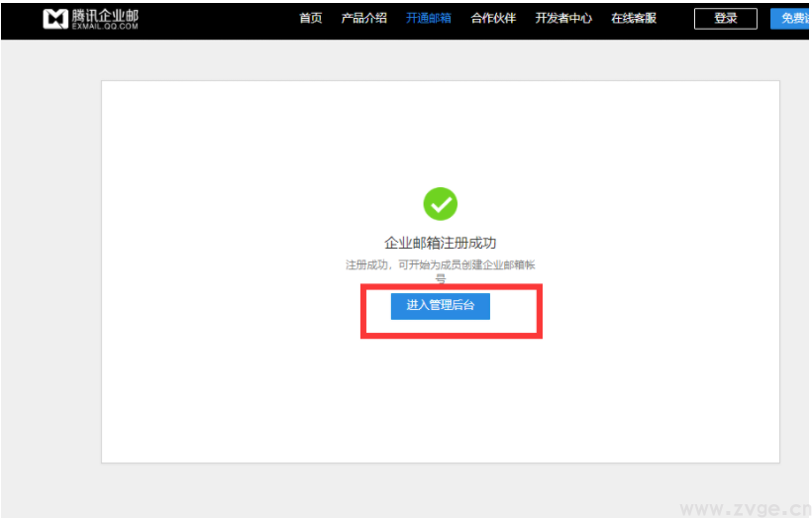Open the 产品介绍 menu item

click(363, 18)
